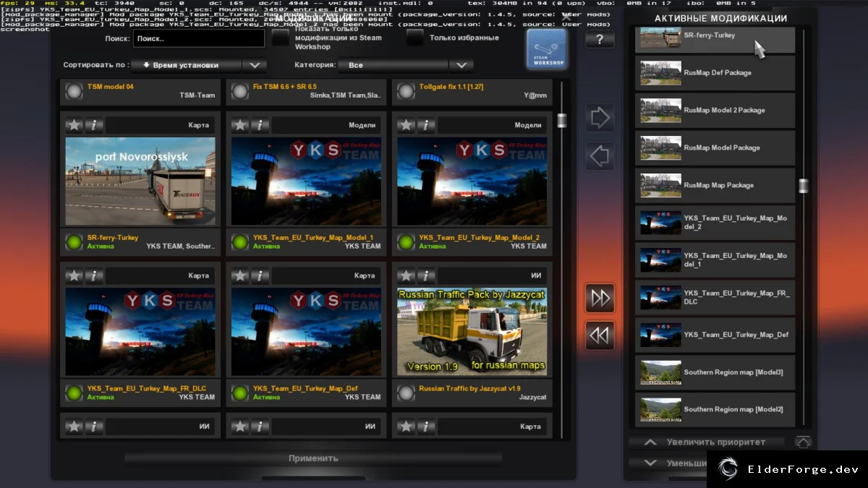This screenshot has width=868, height=488.
Task: Click the mod list scrollbar handle
Action: point(562,120)
